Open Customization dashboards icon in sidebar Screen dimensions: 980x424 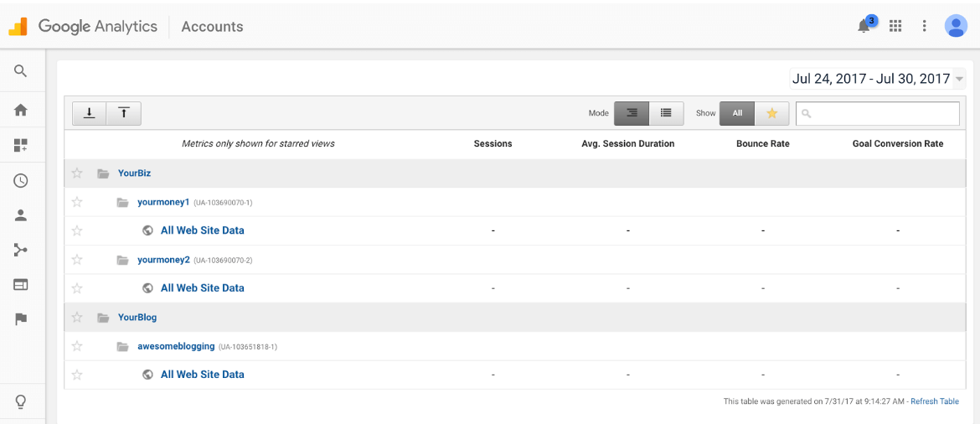coord(21,145)
